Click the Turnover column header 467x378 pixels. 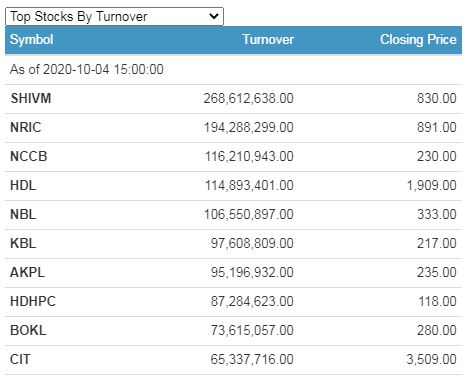click(x=268, y=40)
